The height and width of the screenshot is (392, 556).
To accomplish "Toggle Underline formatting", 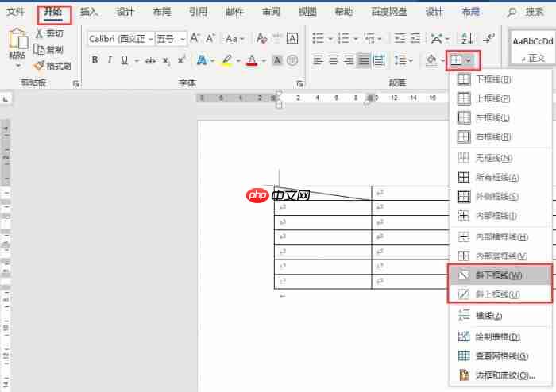I will pyautogui.click(x=124, y=60).
